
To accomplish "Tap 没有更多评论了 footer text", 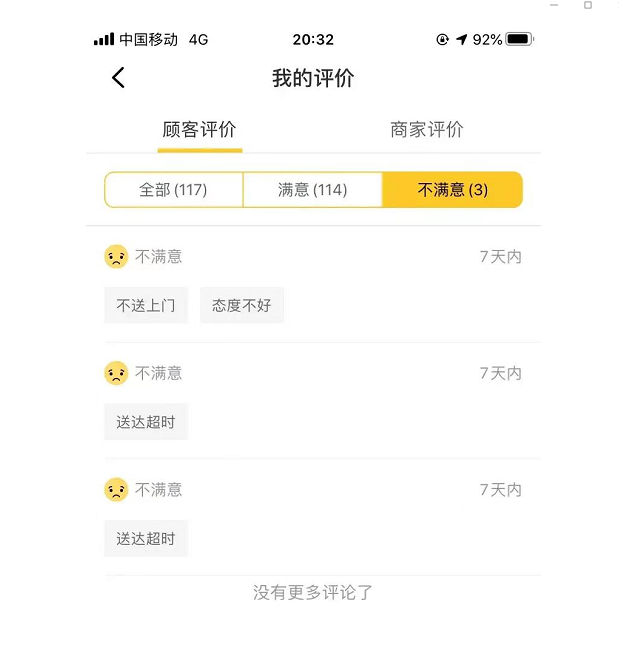I will 313,592.
